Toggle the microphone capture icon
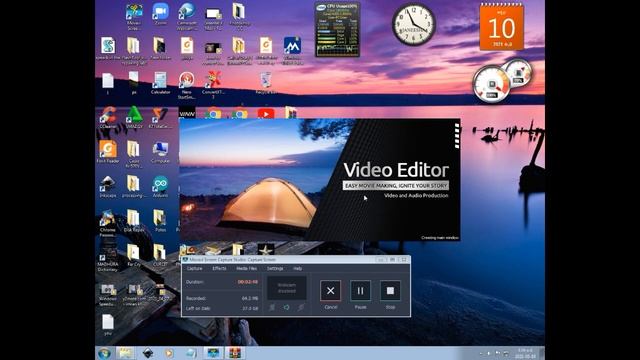Viewport: 640px width, 360px height. [x=301, y=307]
